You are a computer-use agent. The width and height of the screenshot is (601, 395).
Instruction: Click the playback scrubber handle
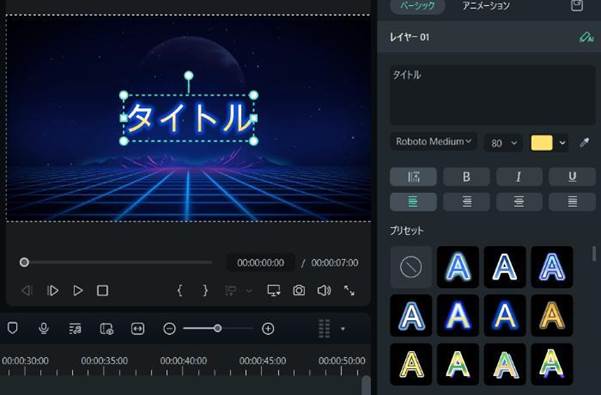point(24,262)
